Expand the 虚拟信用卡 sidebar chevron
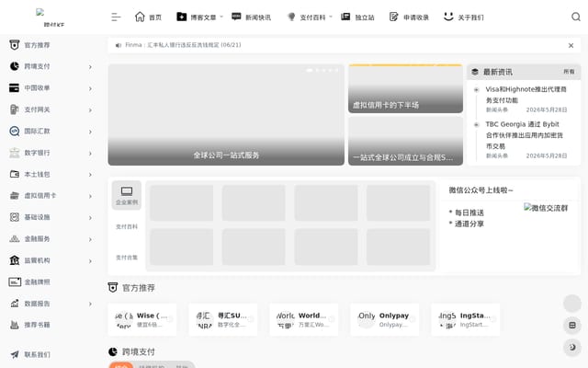Viewport: 588px width, 368px height. click(x=90, y=196)
